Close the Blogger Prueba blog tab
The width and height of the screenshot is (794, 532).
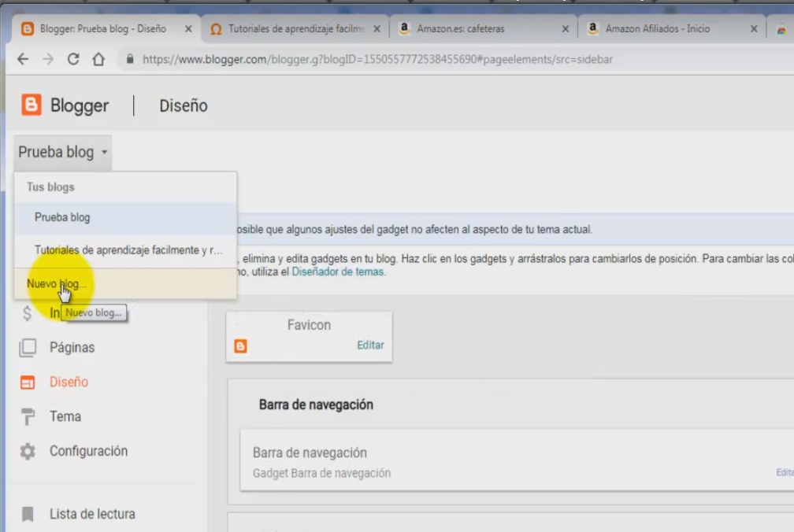pyautogui.click(x=188, y=29)
